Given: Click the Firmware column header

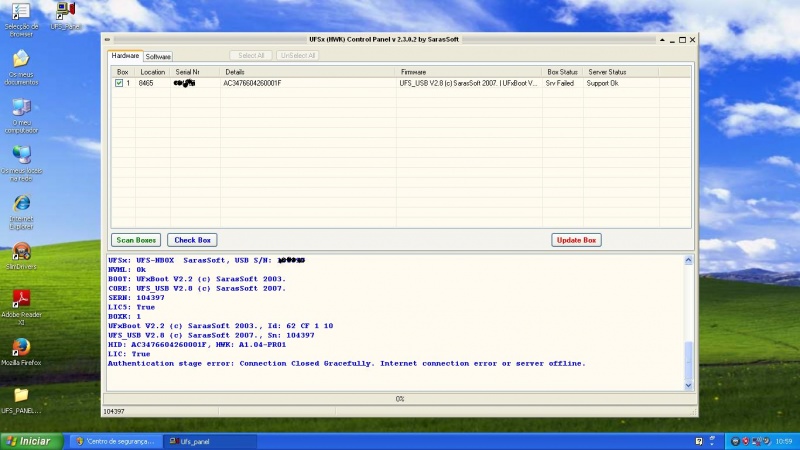Looking at the screenshot, I should [x=468, y=72].
